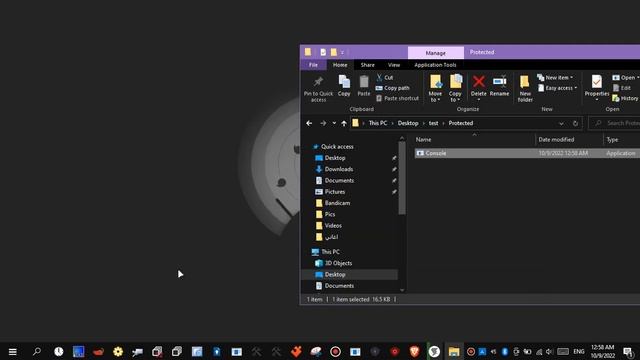The height and width of the screenshot is (360, 640).
Task: Open the Customize Quick Access Toolbar dropdown
Action: click(342, 53)
